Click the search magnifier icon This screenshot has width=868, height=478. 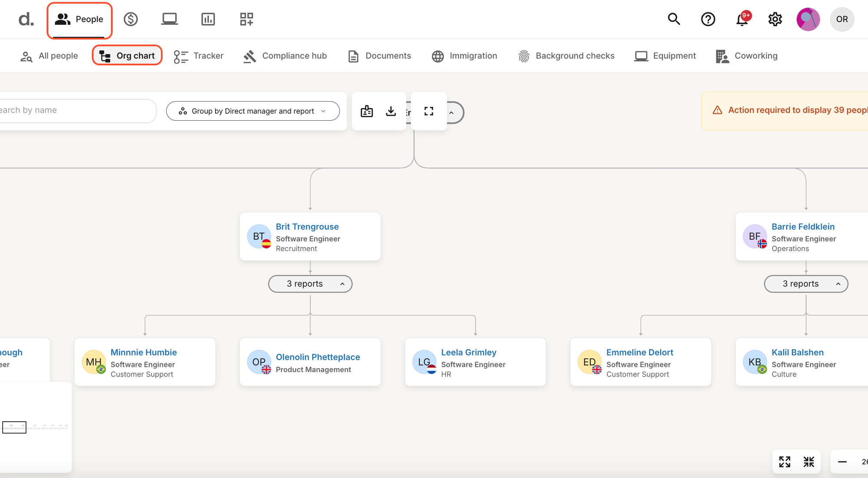point(674,19)
